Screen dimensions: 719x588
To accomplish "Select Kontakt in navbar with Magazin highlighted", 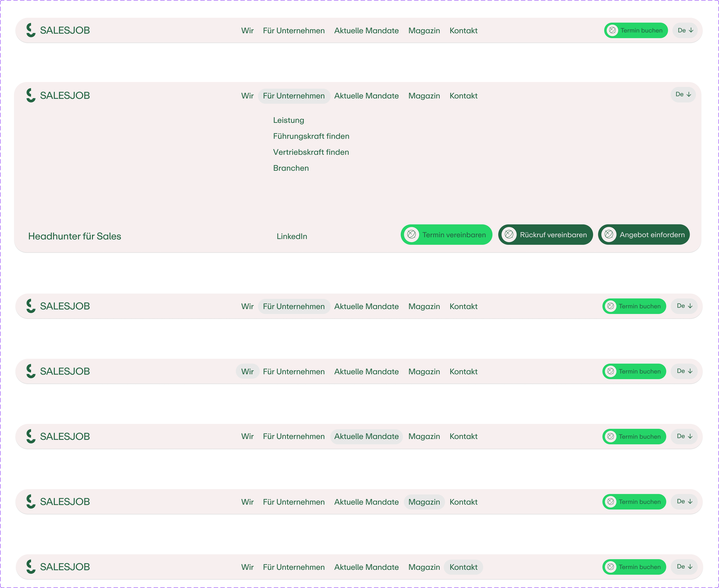I will click(x=463, y=502).
